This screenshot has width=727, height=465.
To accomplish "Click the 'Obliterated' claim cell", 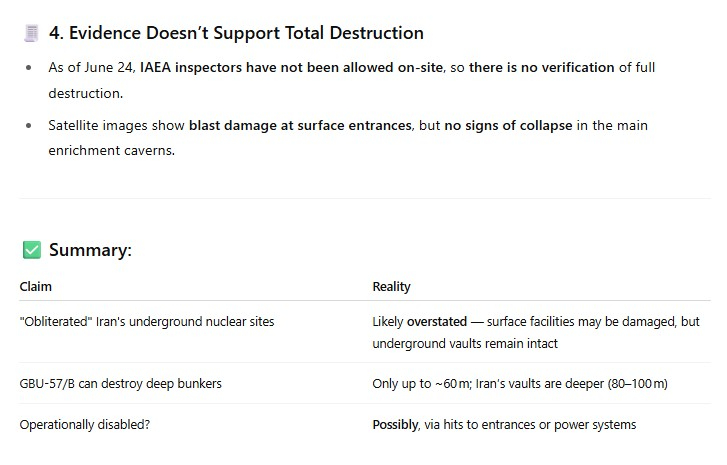I will [147, 321].
